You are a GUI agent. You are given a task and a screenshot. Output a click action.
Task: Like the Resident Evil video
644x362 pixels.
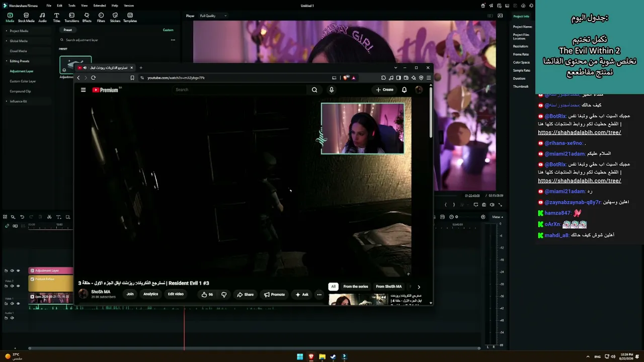point(207,295)
